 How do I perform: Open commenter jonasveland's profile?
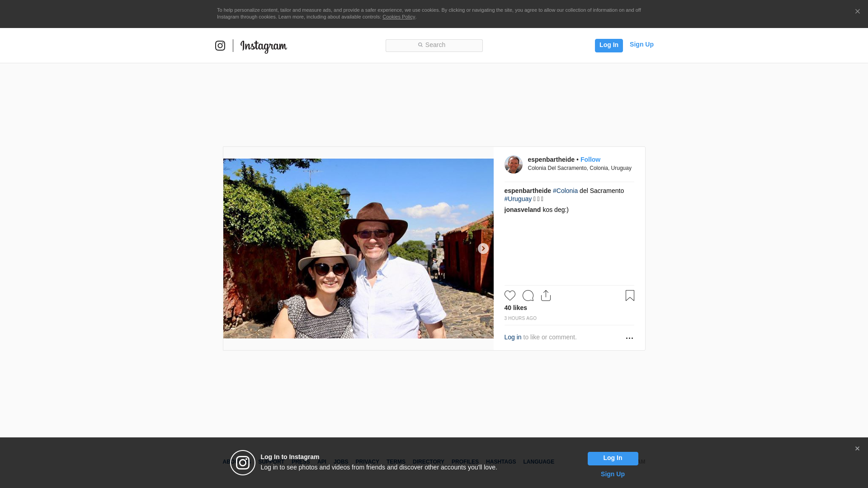[522, 210]
